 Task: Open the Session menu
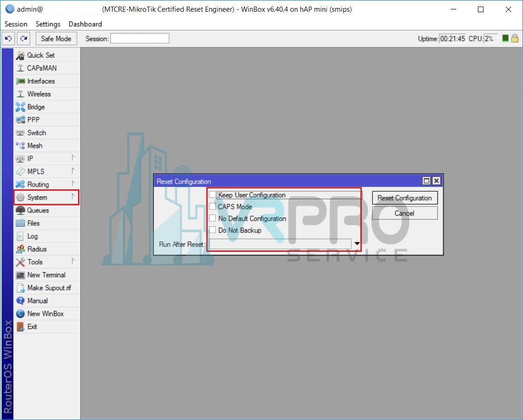16,24
